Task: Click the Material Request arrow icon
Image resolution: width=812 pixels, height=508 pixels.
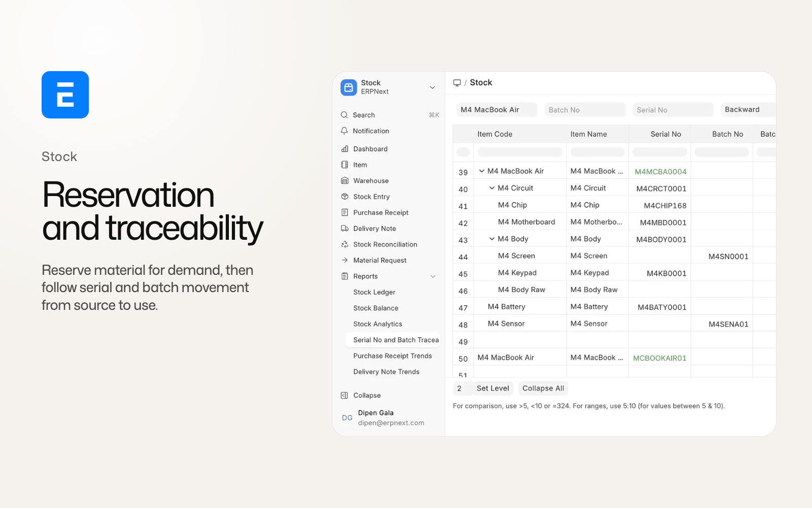Action: click(345, 261)
